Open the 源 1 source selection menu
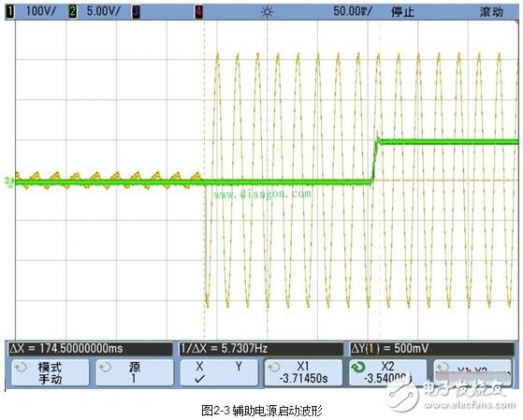This screenshot has width=523, height=420. click(x=135, y=373)
